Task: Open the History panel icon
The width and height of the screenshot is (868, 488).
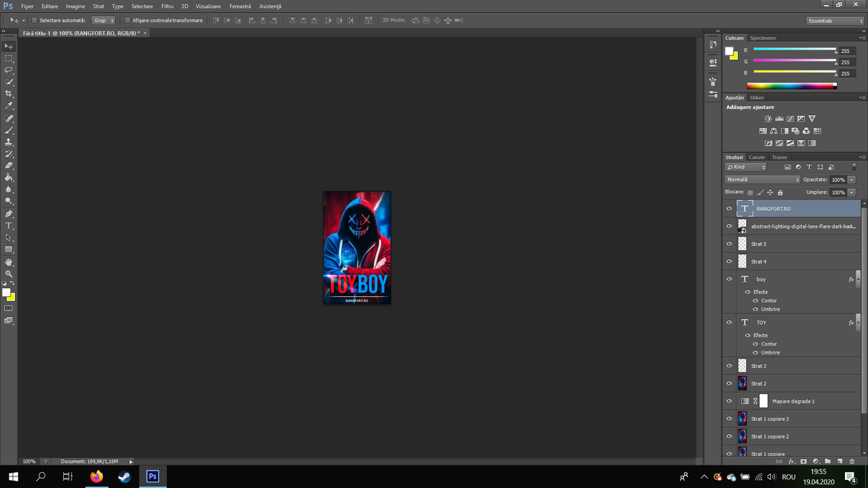Action: (x=713, y=45)
